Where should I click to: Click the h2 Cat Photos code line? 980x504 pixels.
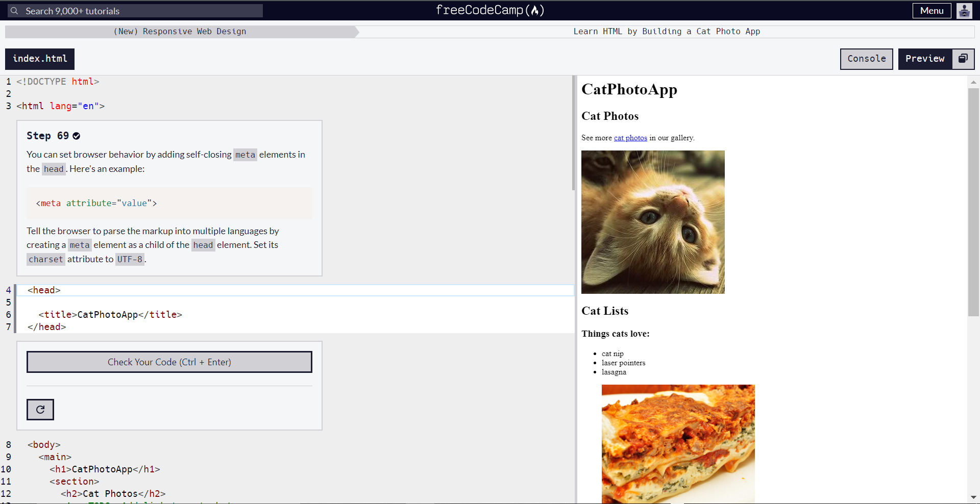tap(113, 494)
